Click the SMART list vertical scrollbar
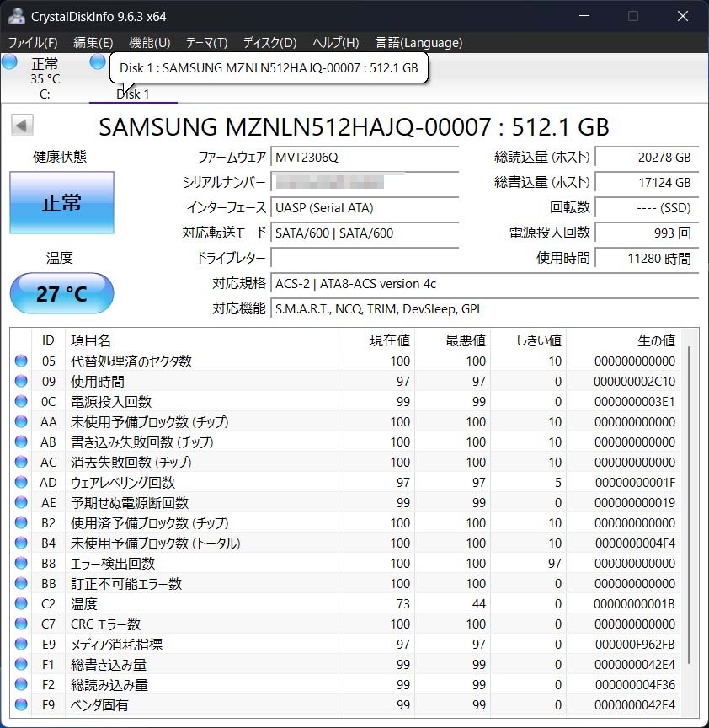709x728 pixels. 689,504
